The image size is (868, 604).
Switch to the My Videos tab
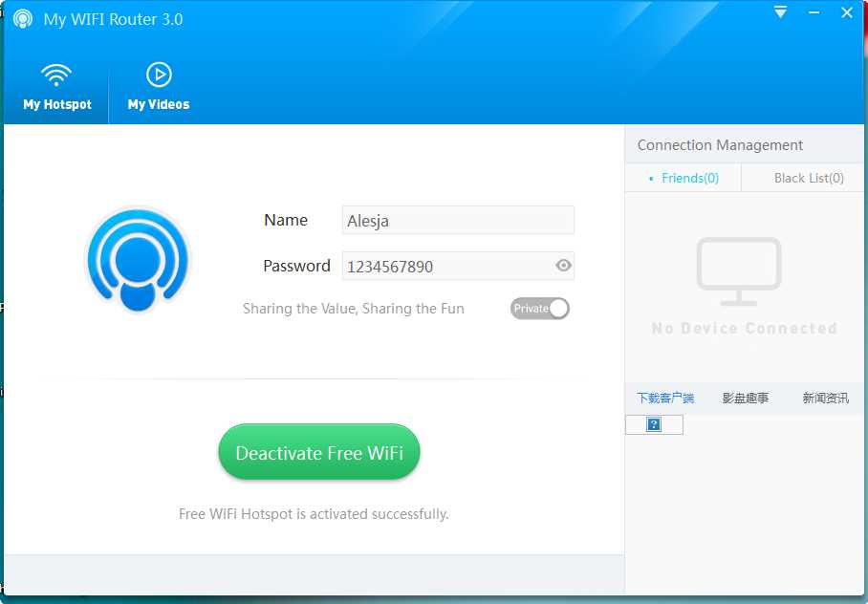coord(159,88)
